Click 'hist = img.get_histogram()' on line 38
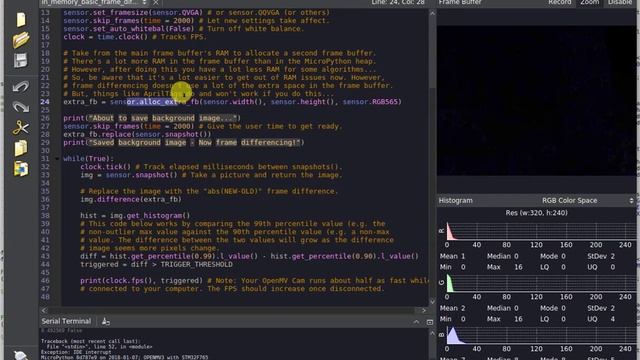The height and width of the screenshot is (360, 640). pos(135,216)
